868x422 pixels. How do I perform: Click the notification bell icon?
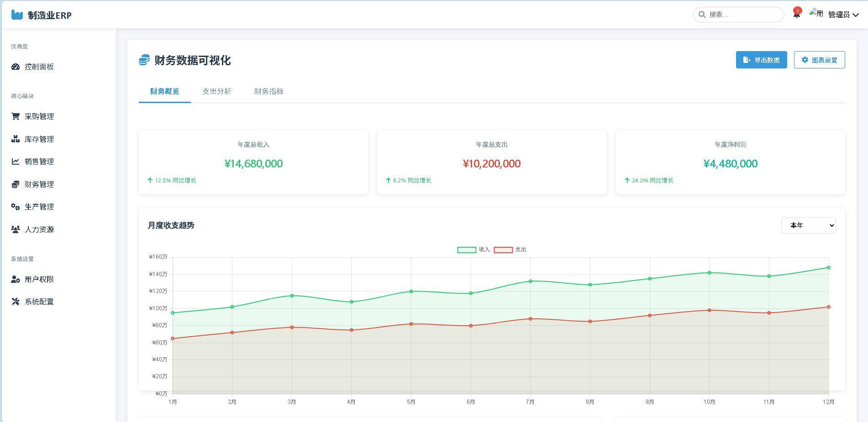[796, 15]
